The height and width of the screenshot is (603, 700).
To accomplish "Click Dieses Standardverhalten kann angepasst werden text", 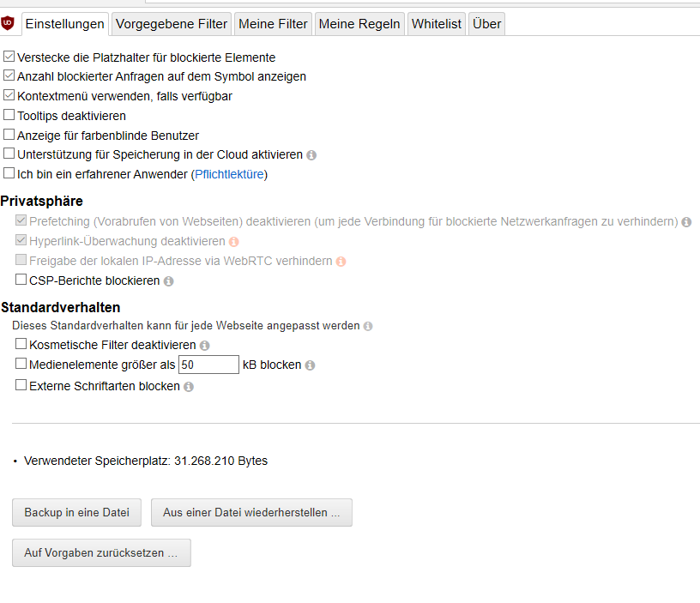I will click(185, 326).
